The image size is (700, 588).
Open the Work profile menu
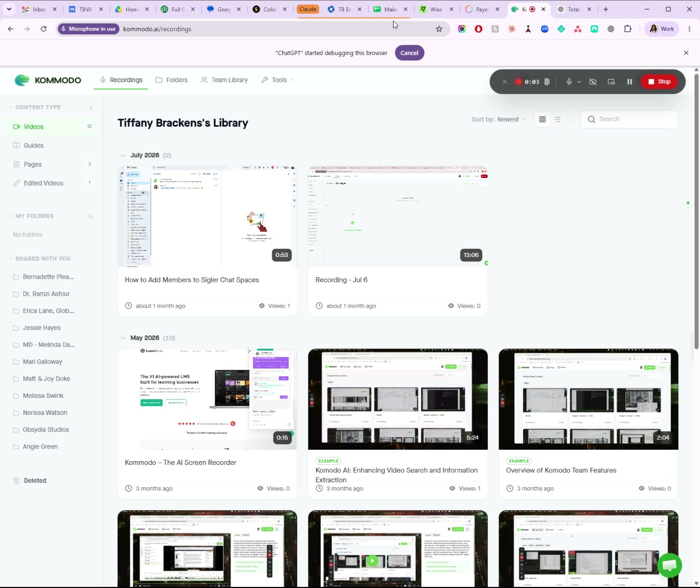(x=662, y=29)
